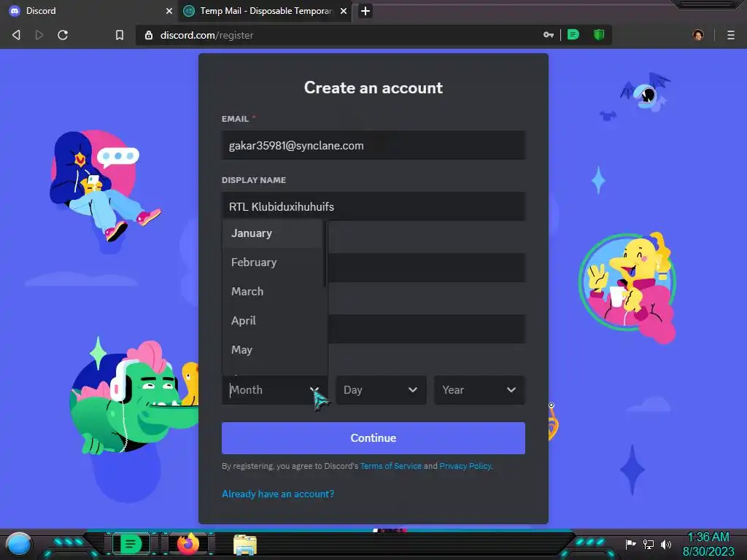
Task: Open volume speaker tray icon
Action: [666, 544]
